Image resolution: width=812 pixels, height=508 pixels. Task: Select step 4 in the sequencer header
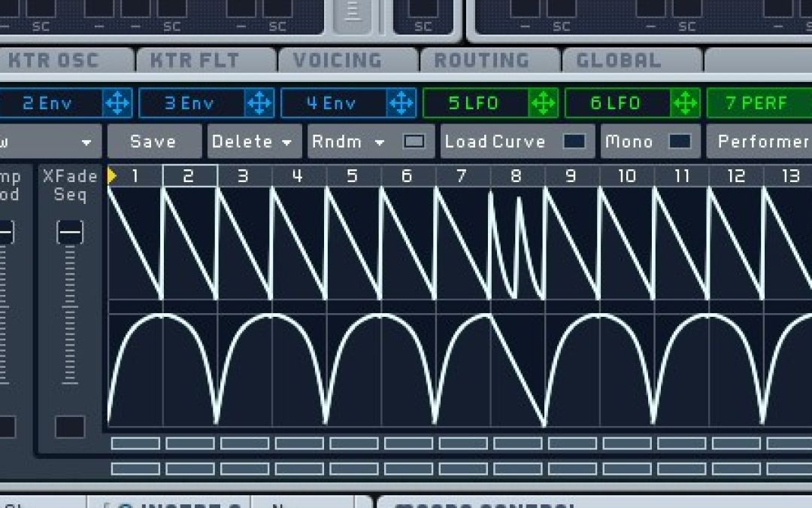coord(298,175)
